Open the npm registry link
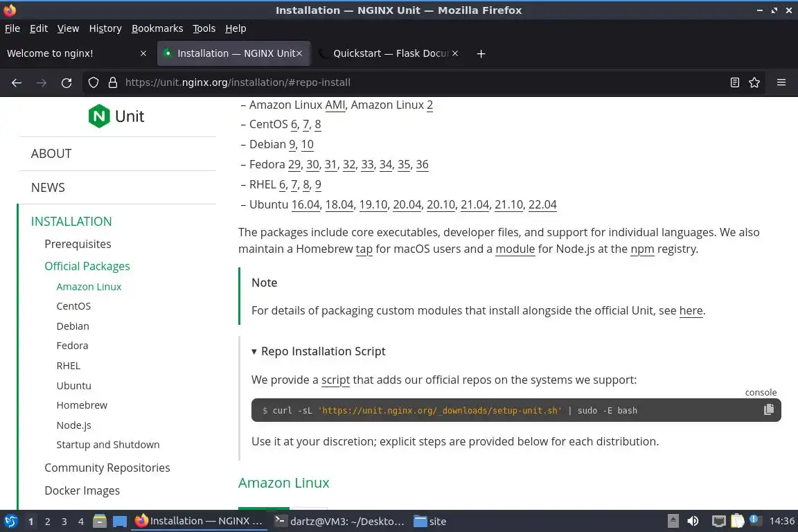Screen dimensions: 798x532 tap(642, 249)
